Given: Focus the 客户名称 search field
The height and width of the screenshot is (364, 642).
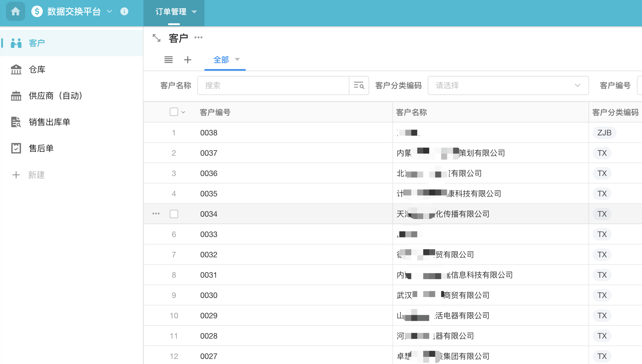Looking at the screenshot, I should [x=273, y=85].
